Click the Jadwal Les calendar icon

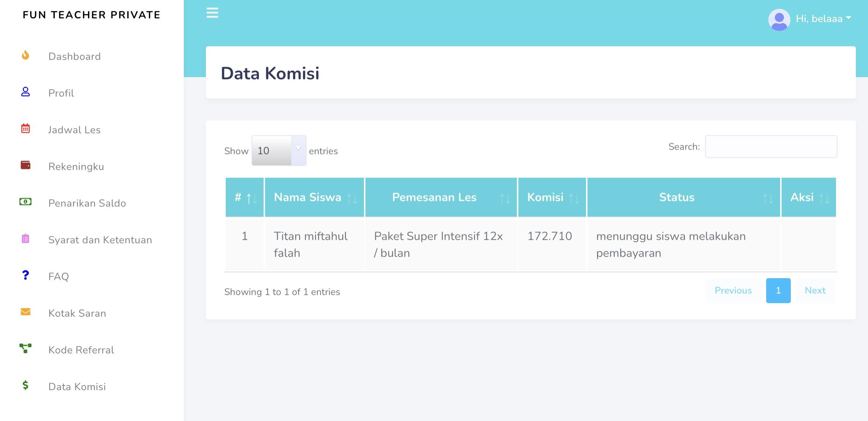(x=25, y=129)
